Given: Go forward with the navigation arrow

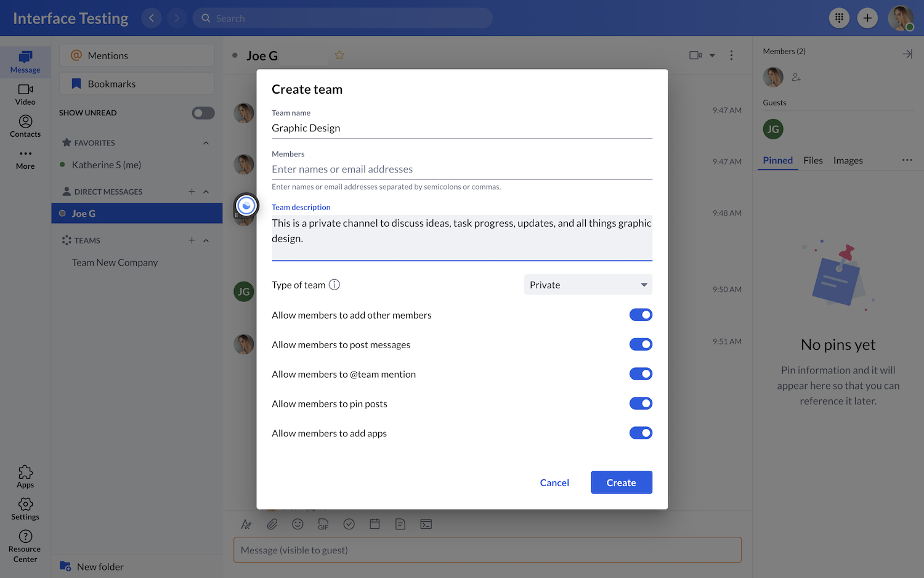Looking at the screenshot, I should click(177, 18).
